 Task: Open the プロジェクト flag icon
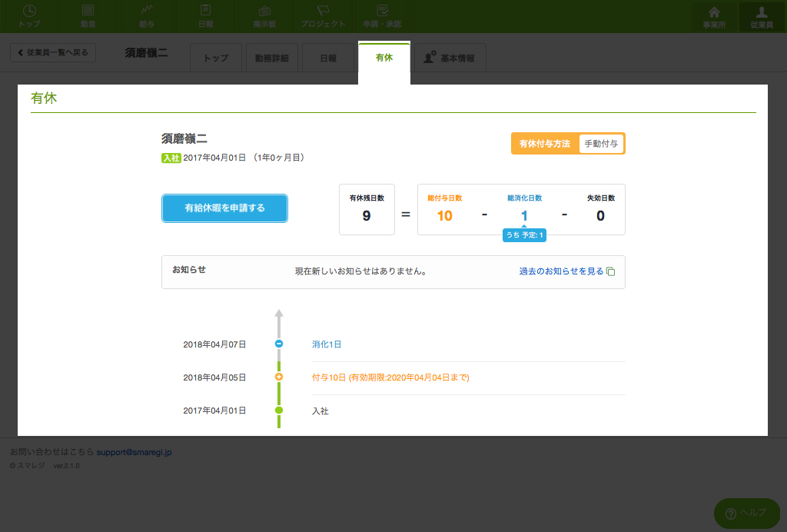324,11
